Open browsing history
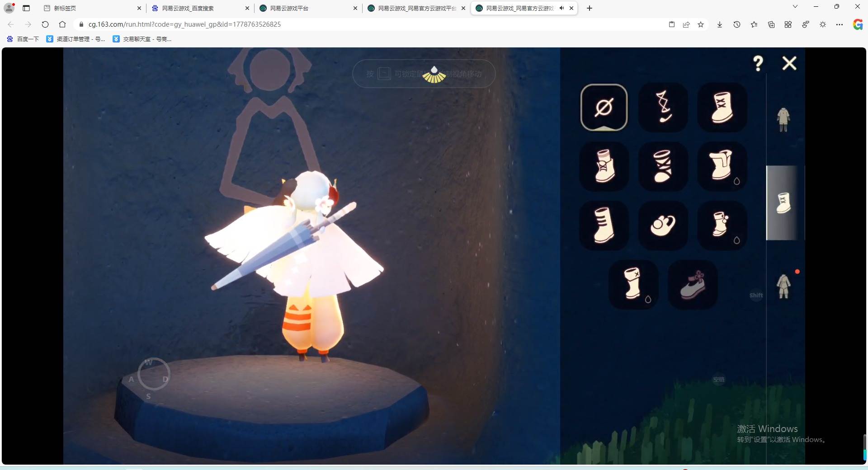The width and height of the screenshot is (868, 470). [737, 24]
